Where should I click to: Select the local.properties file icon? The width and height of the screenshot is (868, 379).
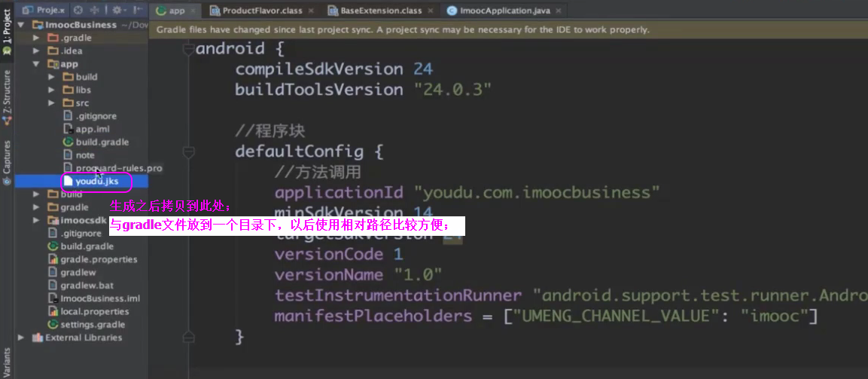tap(53, 311)
